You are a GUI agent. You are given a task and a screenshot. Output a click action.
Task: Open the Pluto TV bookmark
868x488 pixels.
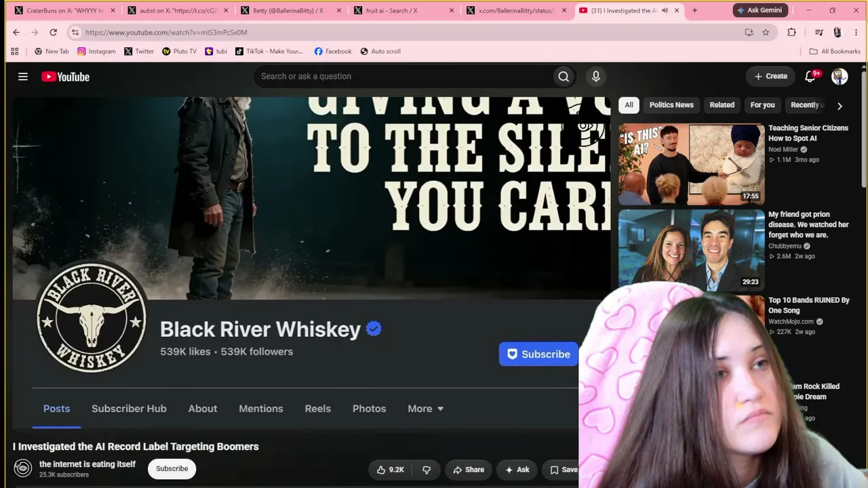tap(179, 51)
